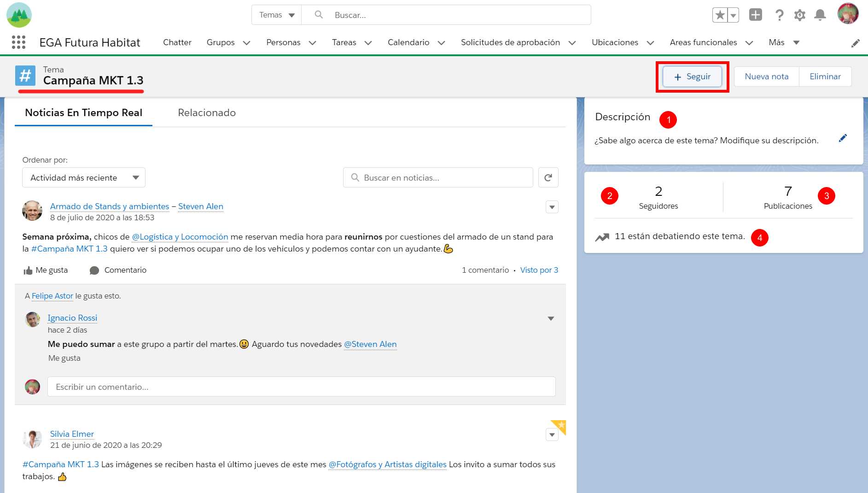868x493 pixels.
Task: Open actions menu for Ignacio Rossi's comment
Action: (x=551, y=318)
